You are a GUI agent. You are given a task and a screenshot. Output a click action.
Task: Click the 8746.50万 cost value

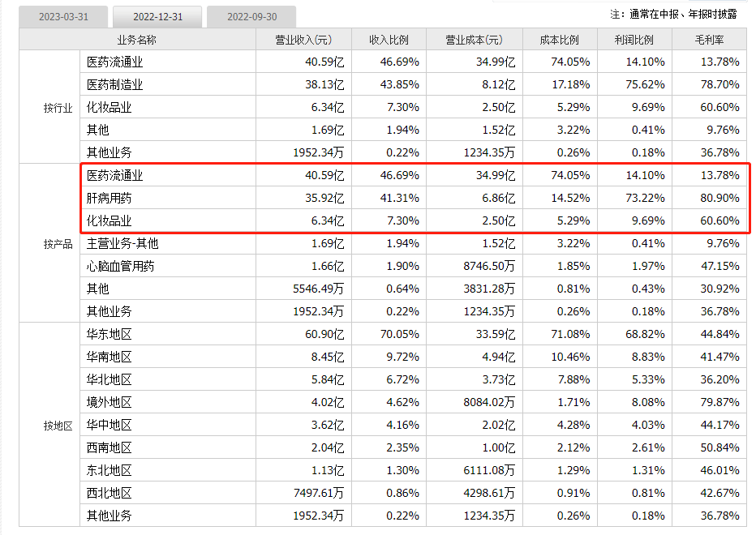click(x=489, y=266)
